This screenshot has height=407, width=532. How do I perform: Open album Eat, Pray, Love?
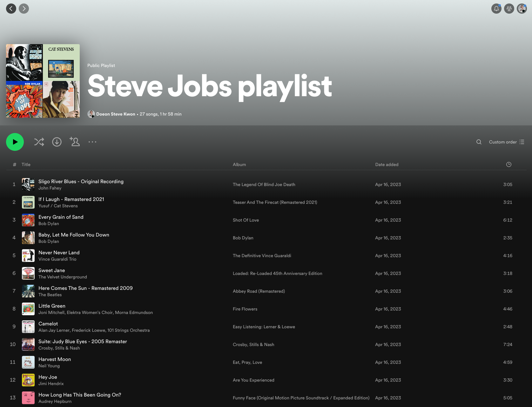click(247, 362)
